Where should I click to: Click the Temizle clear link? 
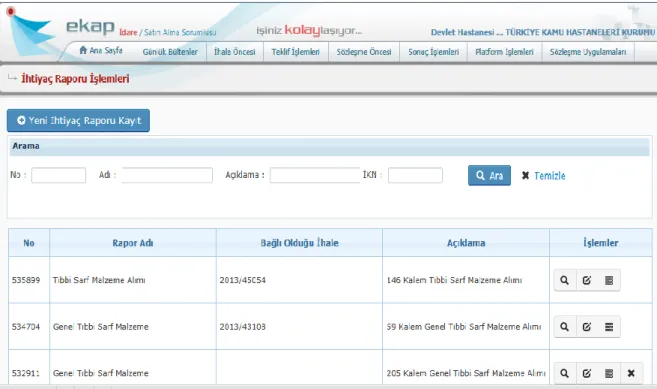(x=543, y=176)
